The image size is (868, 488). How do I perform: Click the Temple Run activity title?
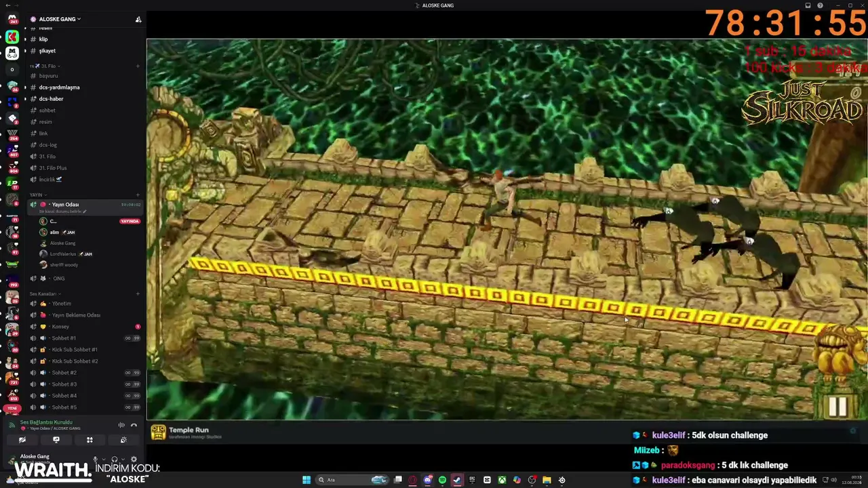(189, 430)
